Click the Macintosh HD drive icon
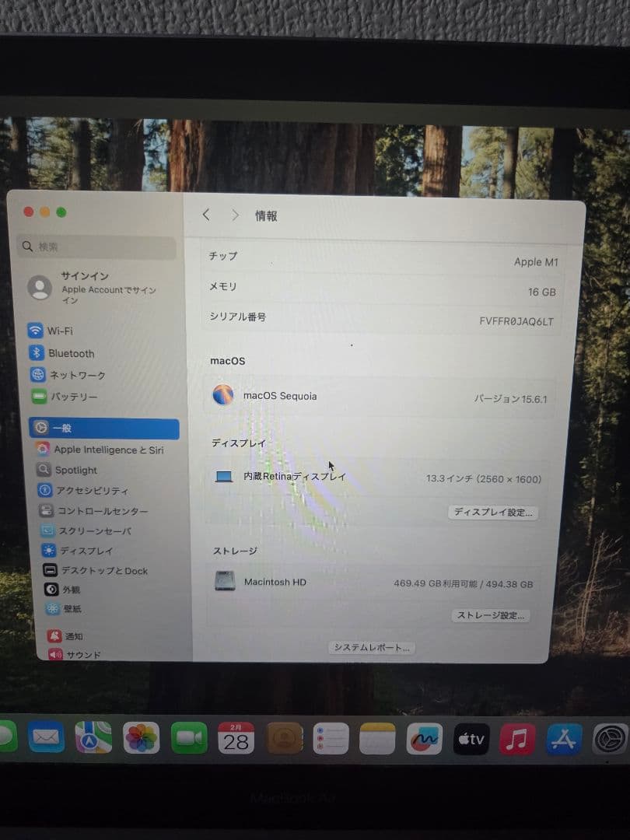The width and height of the screenshot is (630, 840). pyautogui.click(x=225, y=581)
